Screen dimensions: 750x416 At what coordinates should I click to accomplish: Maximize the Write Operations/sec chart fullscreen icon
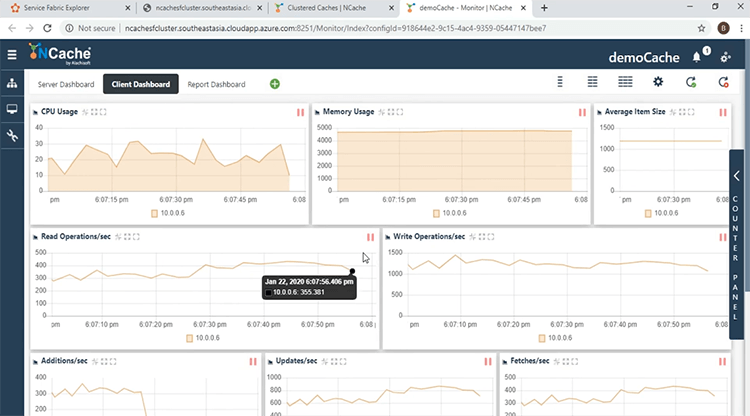point(491,237)
